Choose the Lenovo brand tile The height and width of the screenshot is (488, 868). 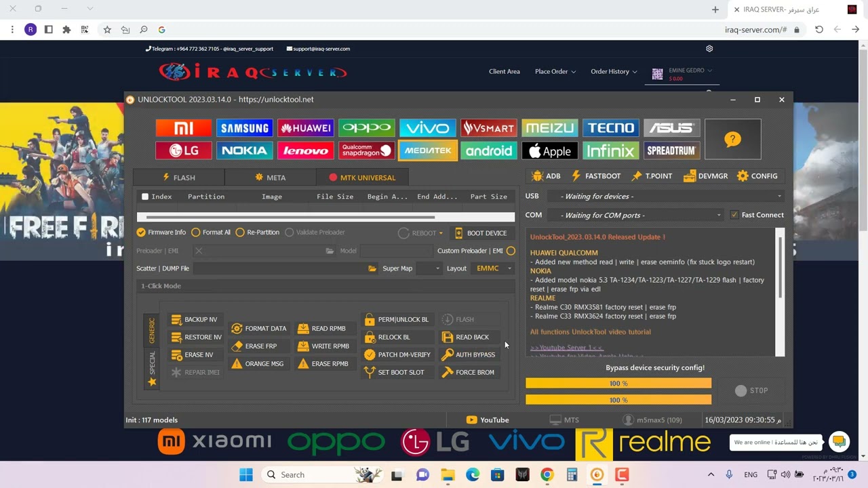(306, 150)
